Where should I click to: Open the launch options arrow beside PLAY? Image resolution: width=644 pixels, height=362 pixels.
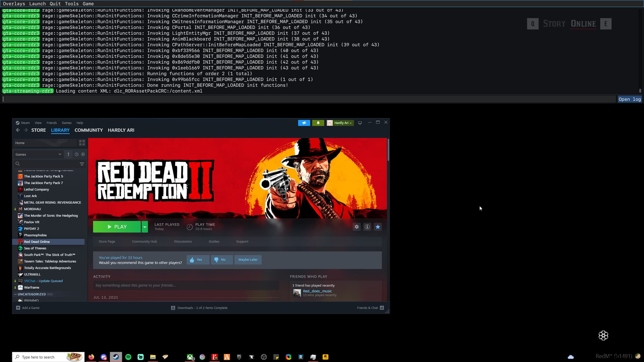[145, 227]
